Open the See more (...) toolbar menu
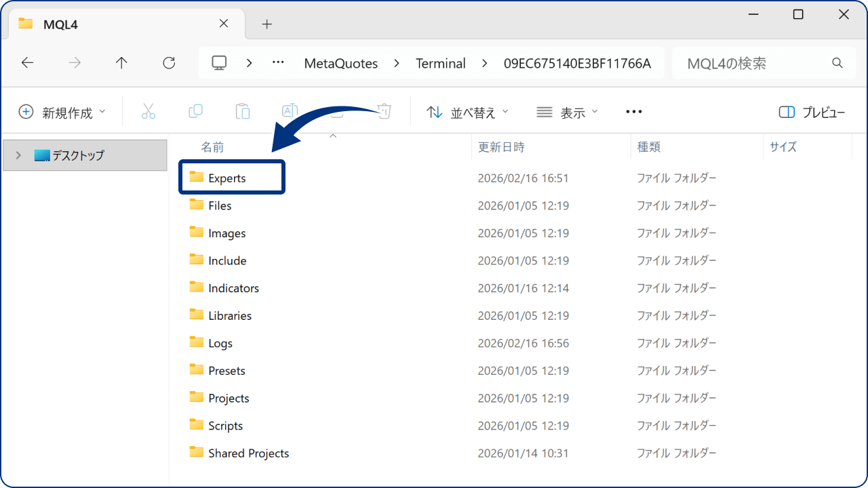 pos(633,112)
